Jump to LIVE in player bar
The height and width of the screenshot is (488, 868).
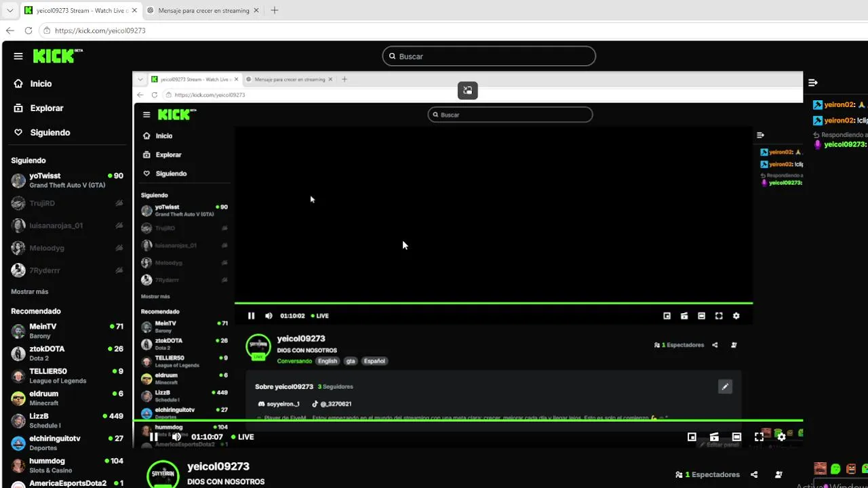pos(243,437)
